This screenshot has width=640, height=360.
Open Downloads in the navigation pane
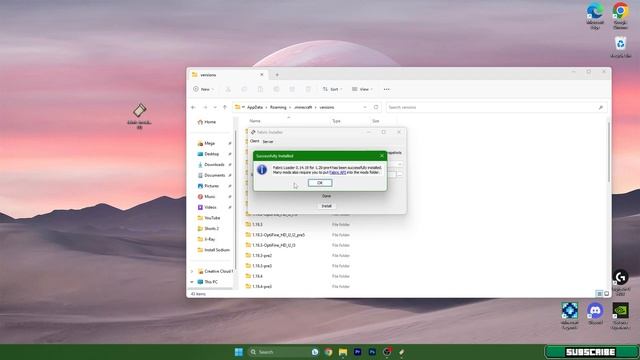(x=212, y=164)
